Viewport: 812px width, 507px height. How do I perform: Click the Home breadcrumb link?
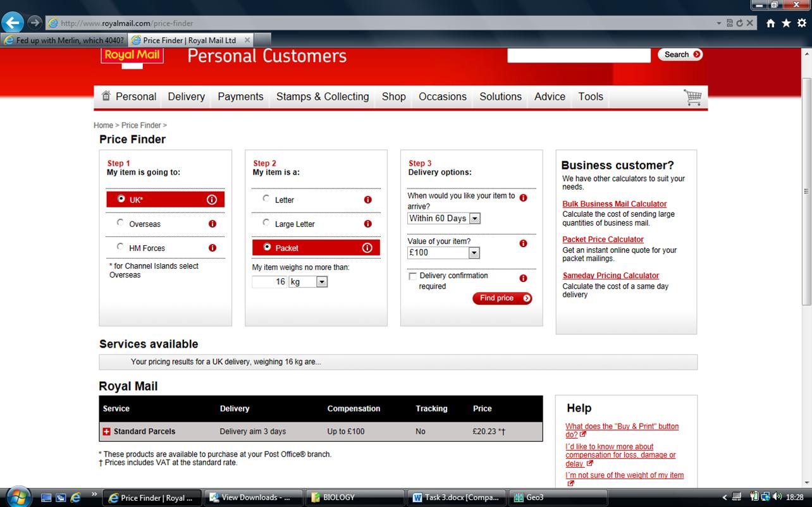[103, 125]
